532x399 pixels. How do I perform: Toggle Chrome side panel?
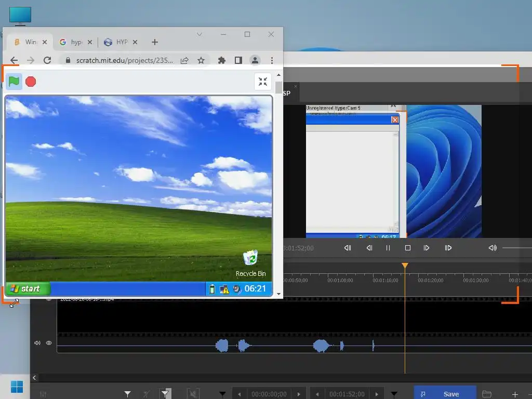tap(238, 60)
